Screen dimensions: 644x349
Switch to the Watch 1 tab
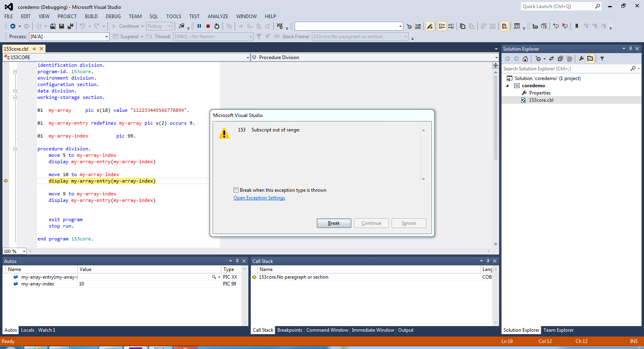pyautogui.click(x=47, y=330)
